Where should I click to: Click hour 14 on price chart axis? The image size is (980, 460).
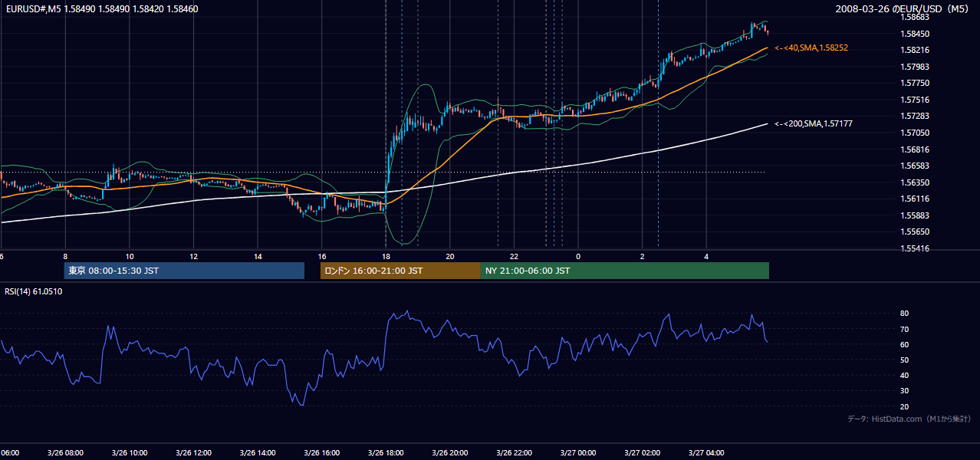coord(258,256)
